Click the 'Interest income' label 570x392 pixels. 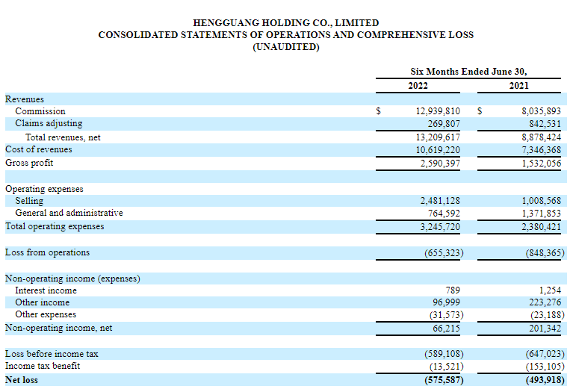[46, 290]
